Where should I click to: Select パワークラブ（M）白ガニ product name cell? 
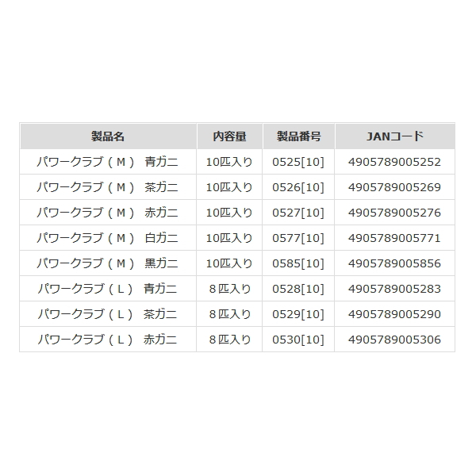tap(108, 238)
